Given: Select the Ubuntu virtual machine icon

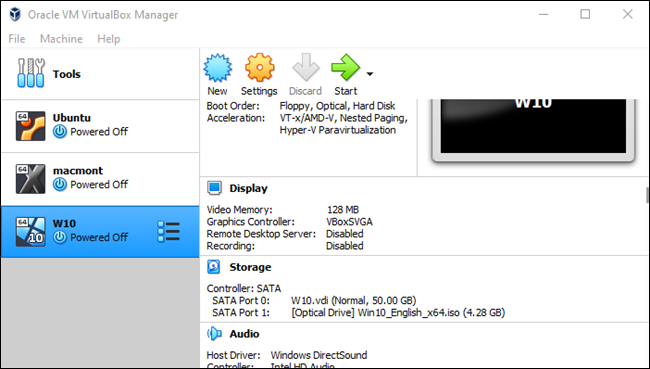Looking at the screenshot, I should coord(31,126).
